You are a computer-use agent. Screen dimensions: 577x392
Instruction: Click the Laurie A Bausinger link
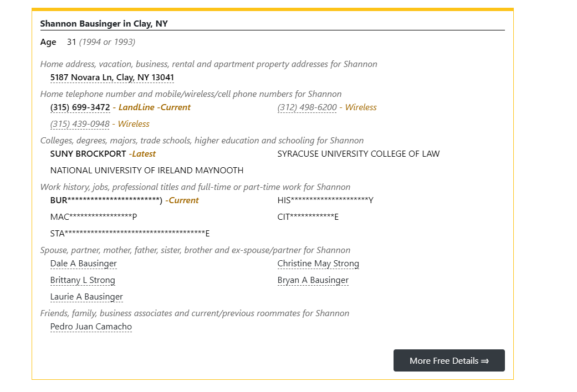point(86,297)
